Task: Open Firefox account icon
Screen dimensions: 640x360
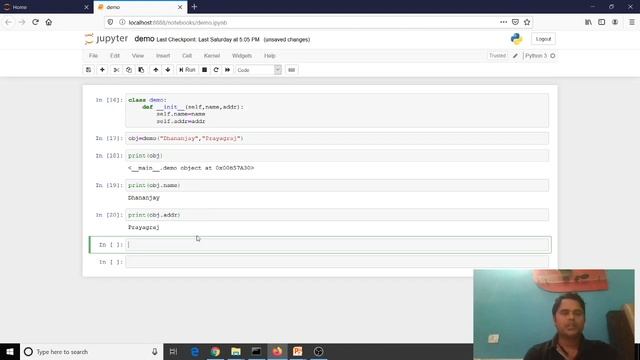Action: pos(615,22)
